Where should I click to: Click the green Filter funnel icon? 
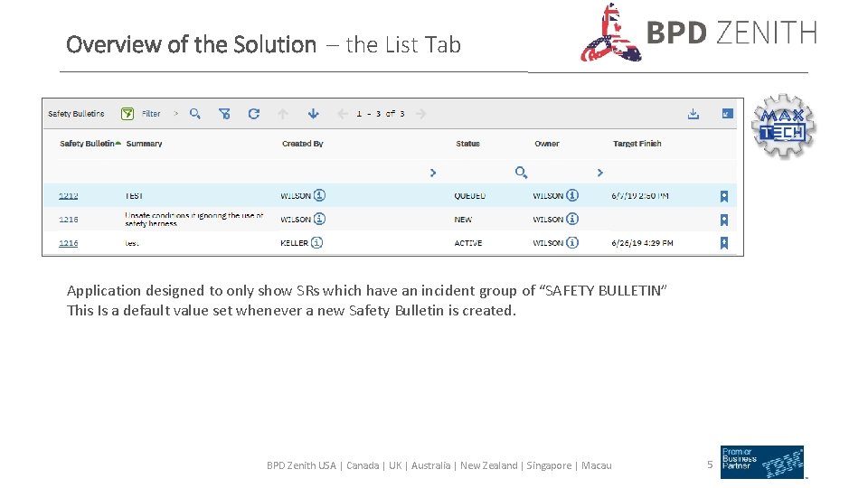pos(127,114)
